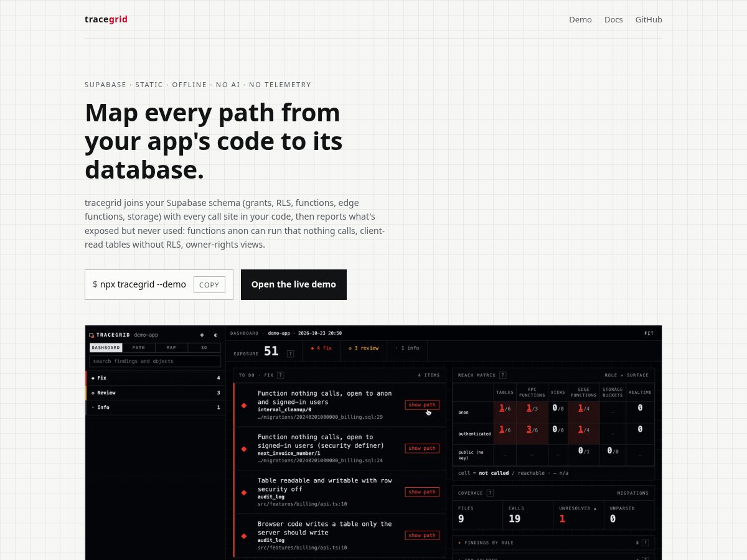Image resolution: width=747 pixels, height=560 pixels.
Task: Click the anon Realtime cell 0
Action: click(x=640, y=412)
